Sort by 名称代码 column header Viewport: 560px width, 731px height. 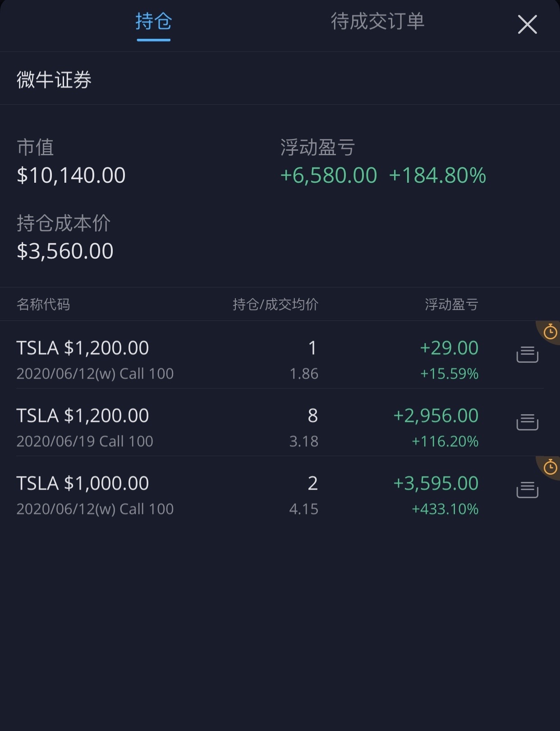pyautogui.click(x=43, y=304)
